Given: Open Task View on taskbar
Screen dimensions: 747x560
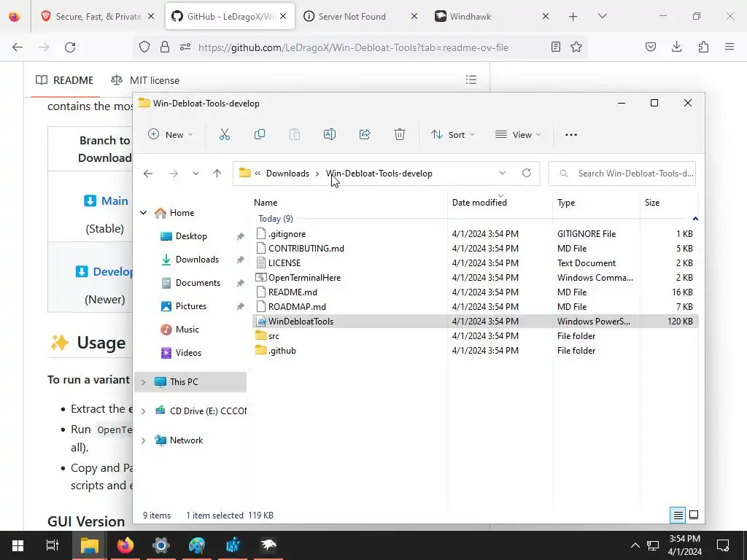Looking at the screenshot, I should coord(53,545).
